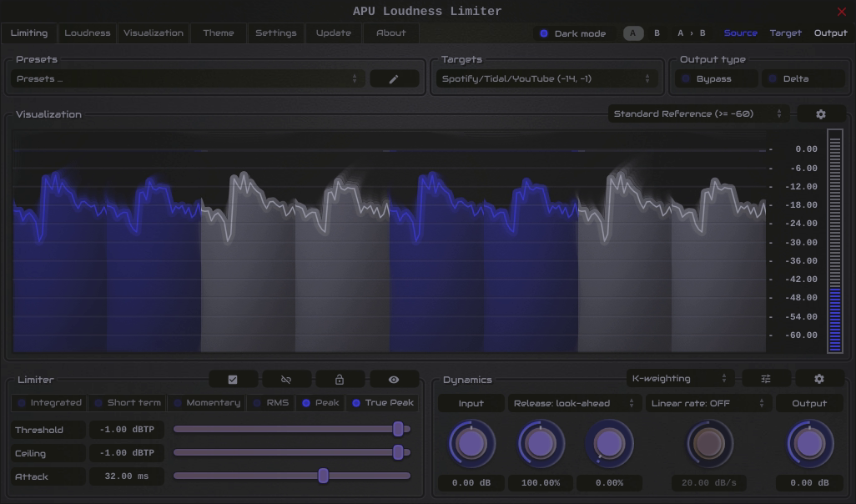Toggle Momentary loudness option

206,403
